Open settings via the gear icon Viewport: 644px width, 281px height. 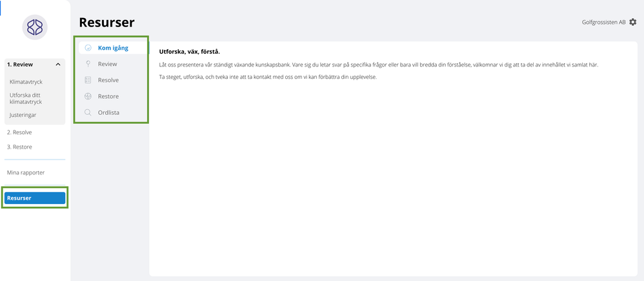pos(633,23)
